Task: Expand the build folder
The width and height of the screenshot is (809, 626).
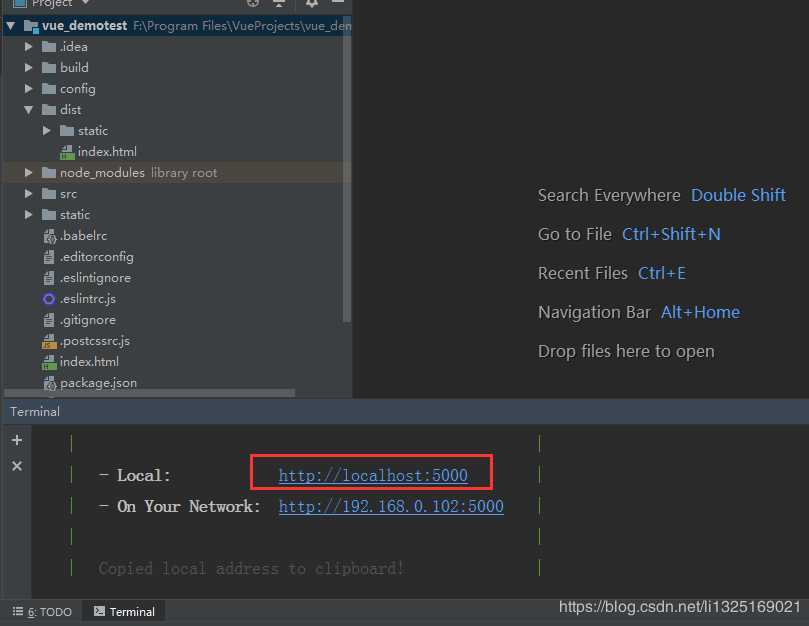Action: point(29,68)
